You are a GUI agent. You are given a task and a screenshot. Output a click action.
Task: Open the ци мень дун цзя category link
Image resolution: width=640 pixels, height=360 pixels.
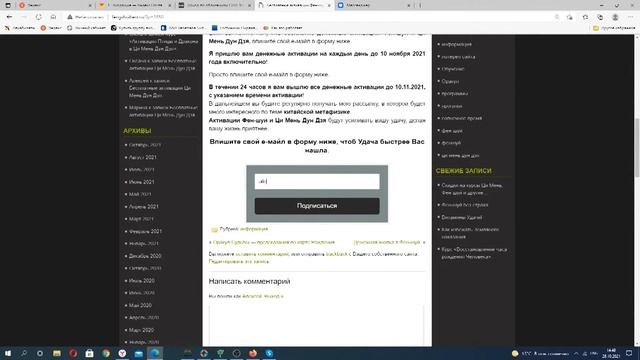pos(460,156)
